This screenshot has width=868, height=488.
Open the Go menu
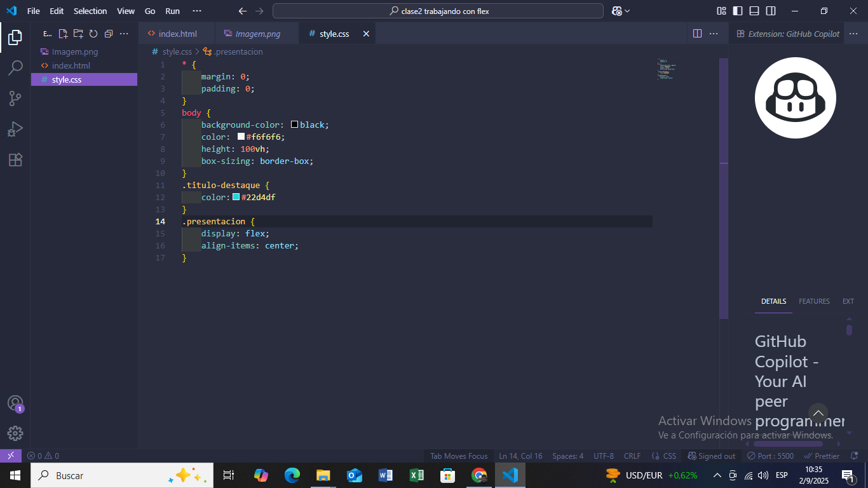pyautogui.click(x=150, y=11)
